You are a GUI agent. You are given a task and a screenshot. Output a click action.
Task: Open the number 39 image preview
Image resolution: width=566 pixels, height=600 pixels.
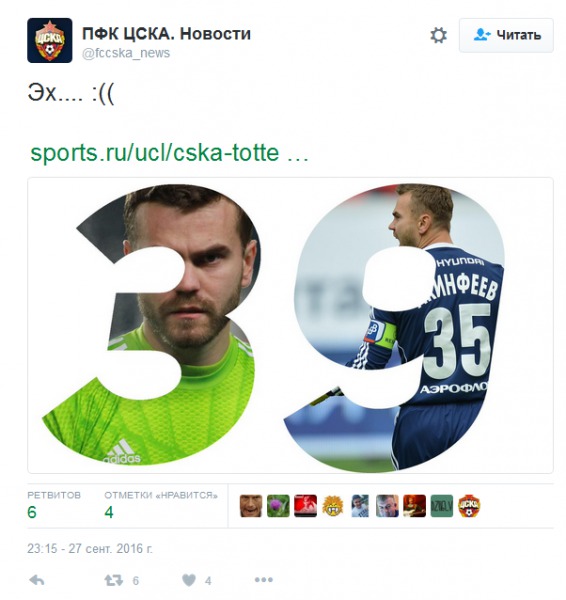[x=290, y=325]
